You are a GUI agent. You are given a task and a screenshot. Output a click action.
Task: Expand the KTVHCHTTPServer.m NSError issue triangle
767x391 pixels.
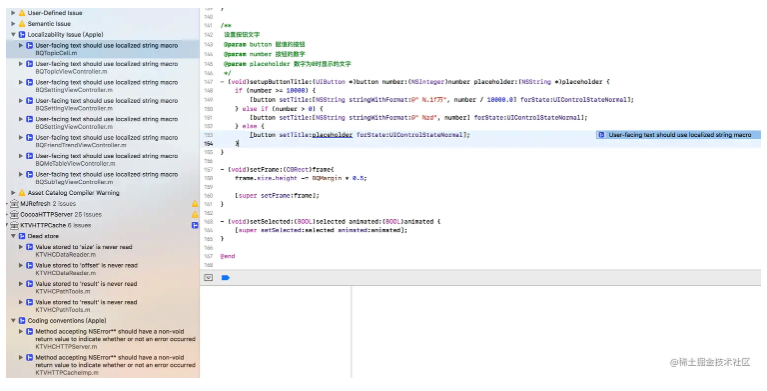pyautogui.click(x=21, y=331)
